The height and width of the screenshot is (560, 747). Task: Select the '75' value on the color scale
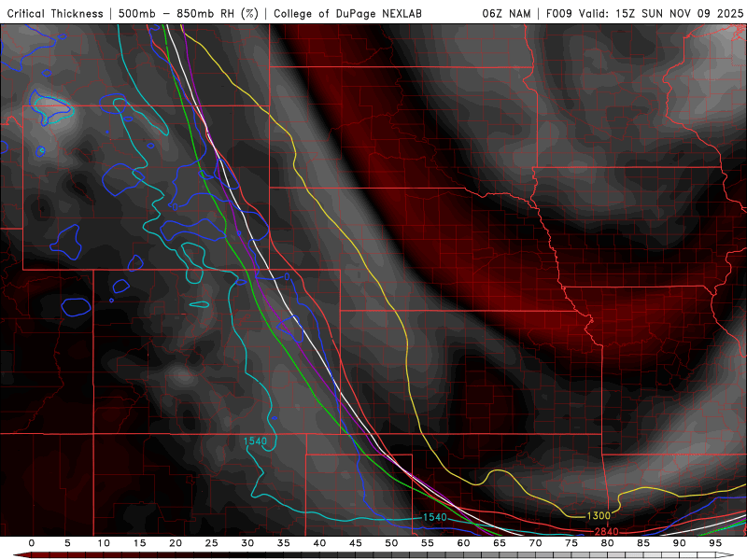571,543
